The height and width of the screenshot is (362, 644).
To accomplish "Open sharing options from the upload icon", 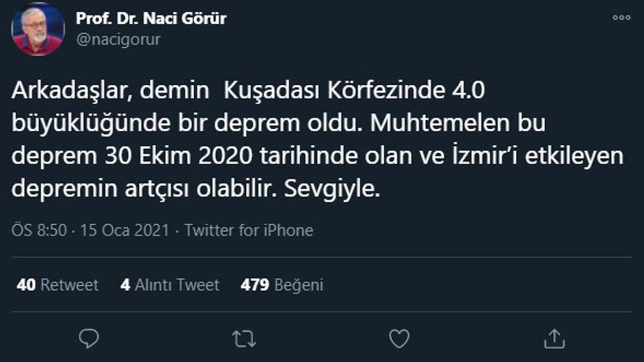I will point(554,337).
